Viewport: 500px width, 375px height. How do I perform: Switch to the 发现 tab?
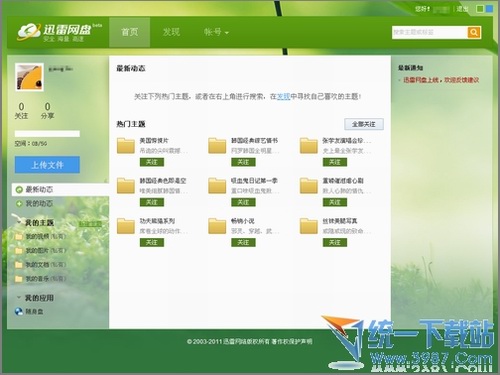point(171,32)
